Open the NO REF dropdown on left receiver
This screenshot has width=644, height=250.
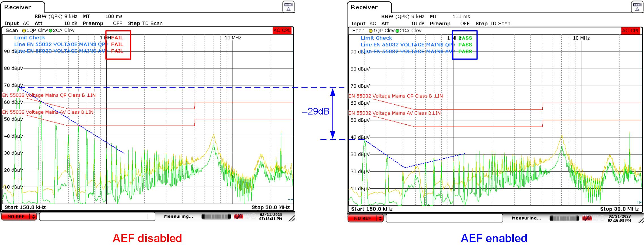click(34, 217)
